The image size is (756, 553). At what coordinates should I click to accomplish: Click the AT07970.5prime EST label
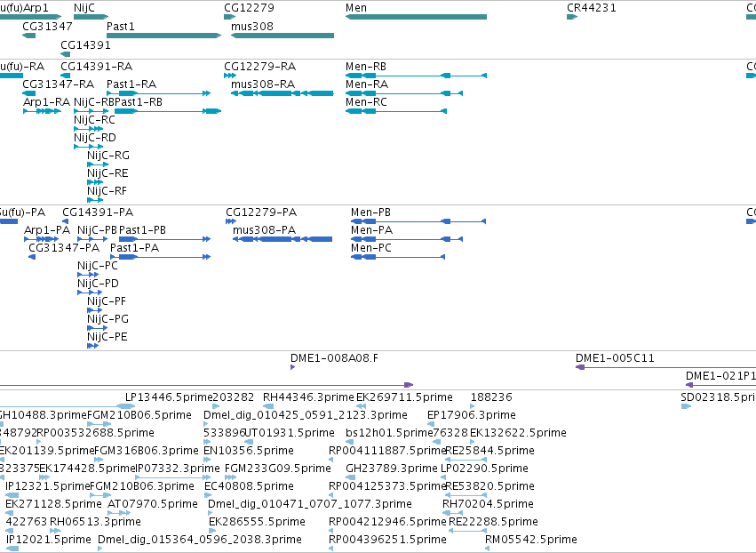pyautogui.click(x=153, y=504)
